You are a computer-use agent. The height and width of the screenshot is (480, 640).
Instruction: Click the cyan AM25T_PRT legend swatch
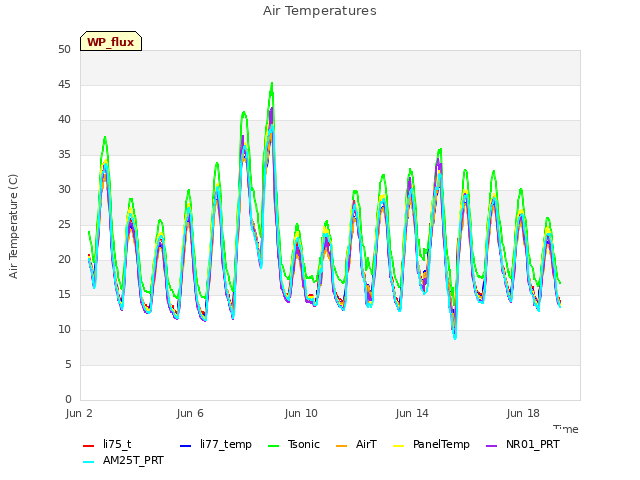coord(89,462)
